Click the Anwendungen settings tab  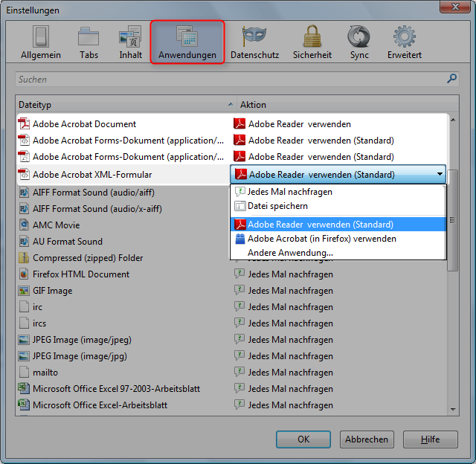point(187,42)
